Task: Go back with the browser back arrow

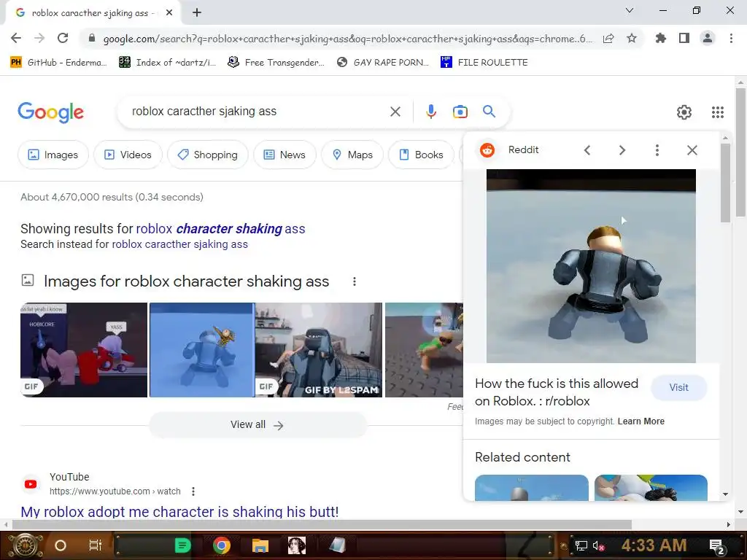Action: [x=16, y=38]
